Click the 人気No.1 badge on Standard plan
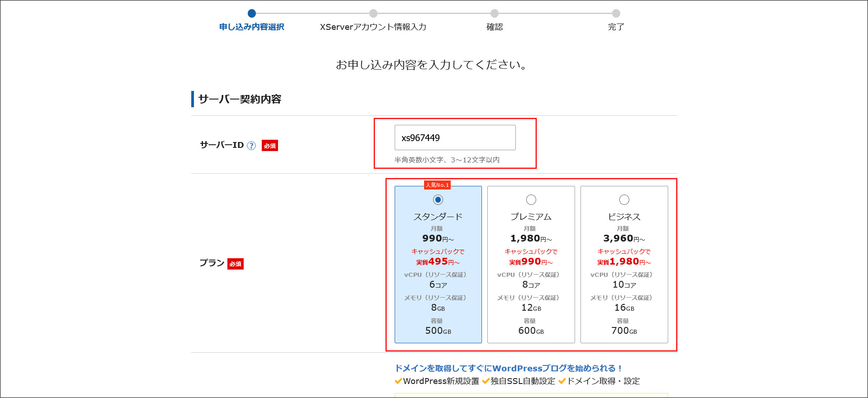This screenshot has height=398, width=868. click(x=437, y=185)
